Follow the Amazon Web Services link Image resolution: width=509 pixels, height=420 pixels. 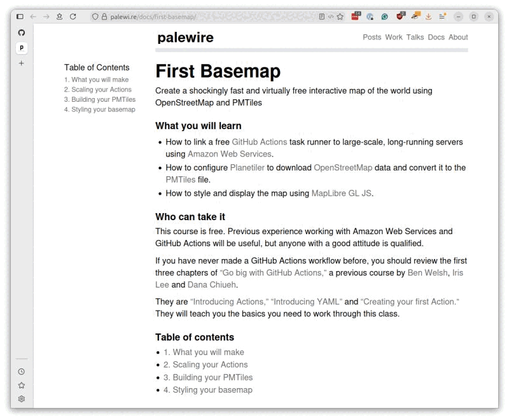click(x=230, y=154)
